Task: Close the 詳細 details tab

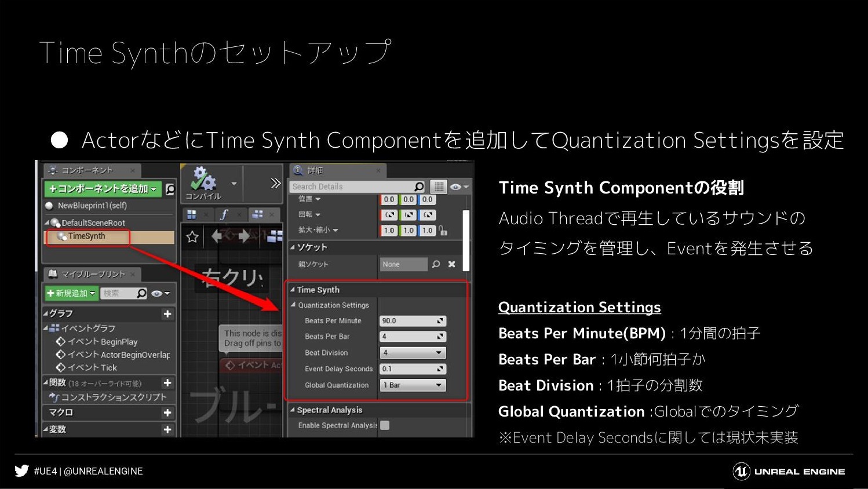Action: (378, 170)
